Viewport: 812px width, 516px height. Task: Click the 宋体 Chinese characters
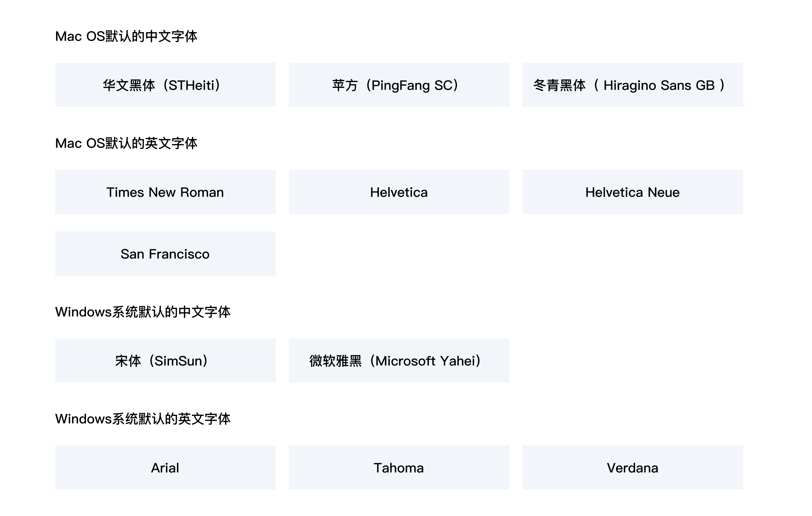[x=128, y=361]
